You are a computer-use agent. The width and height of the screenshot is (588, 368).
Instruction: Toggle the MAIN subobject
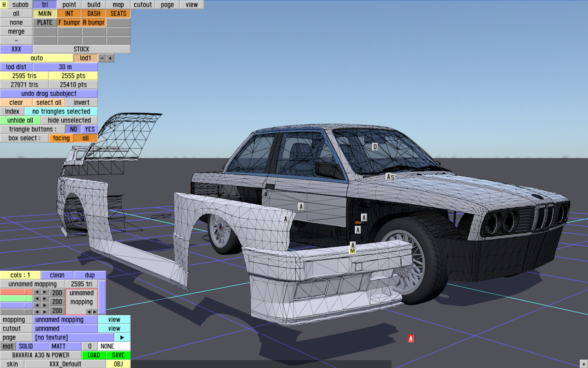pos(45,13)
